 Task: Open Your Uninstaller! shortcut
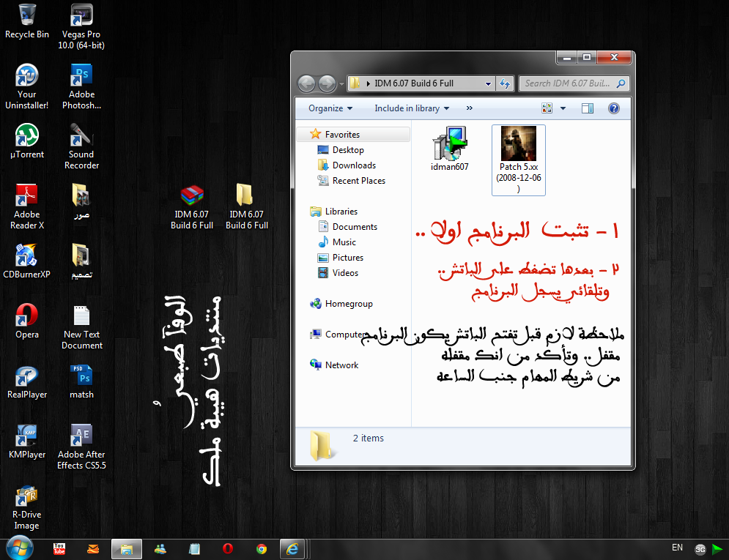click(27, 86)
